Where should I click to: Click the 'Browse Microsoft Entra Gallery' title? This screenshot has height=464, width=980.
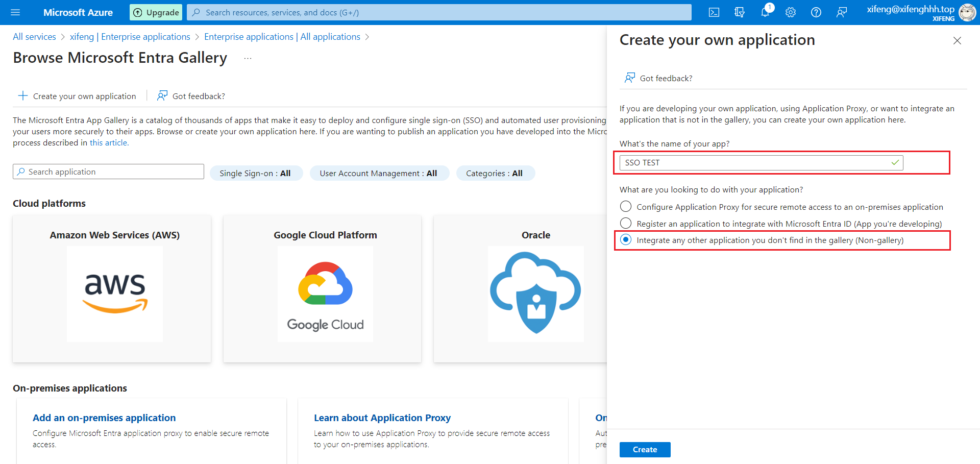120,58
